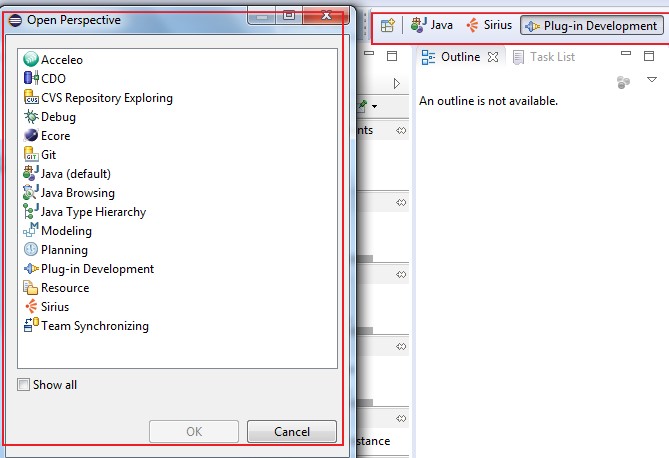This screenshot has height=458, width=669.
Task: Switch to the Task List tab
Action: [544, 57]
